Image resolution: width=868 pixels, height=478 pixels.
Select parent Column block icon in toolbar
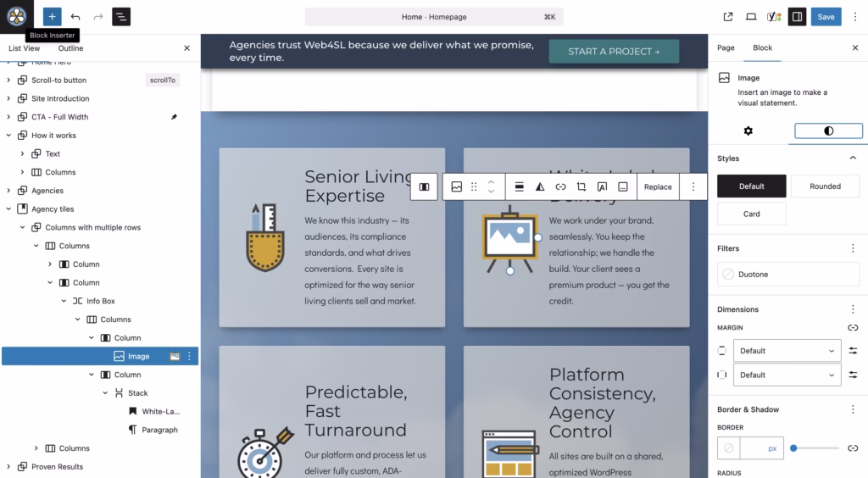pyautogui.click(x=424, y=186)
